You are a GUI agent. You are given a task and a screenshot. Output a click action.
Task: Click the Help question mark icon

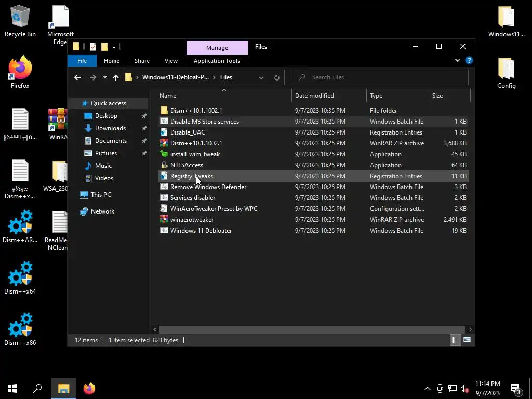point(469,60)
